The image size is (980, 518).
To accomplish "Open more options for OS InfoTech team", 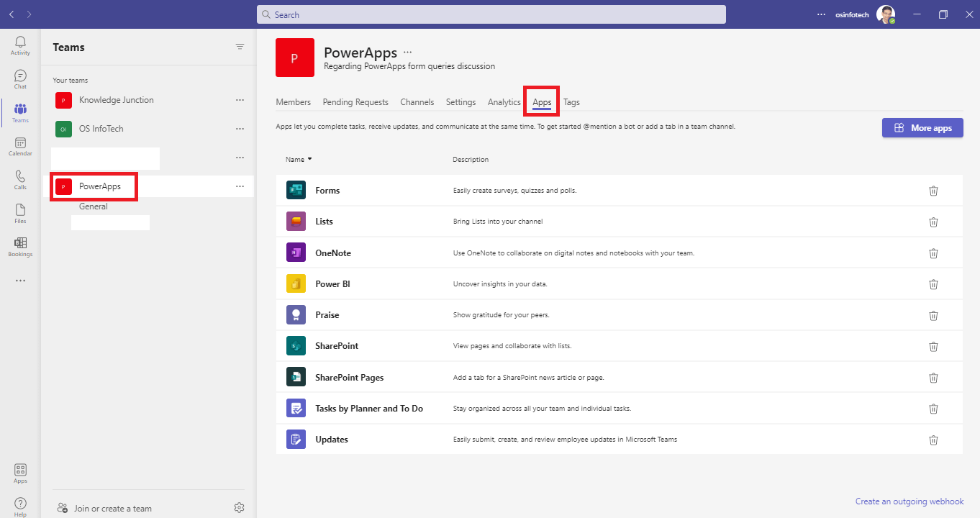I will (240, 129).
